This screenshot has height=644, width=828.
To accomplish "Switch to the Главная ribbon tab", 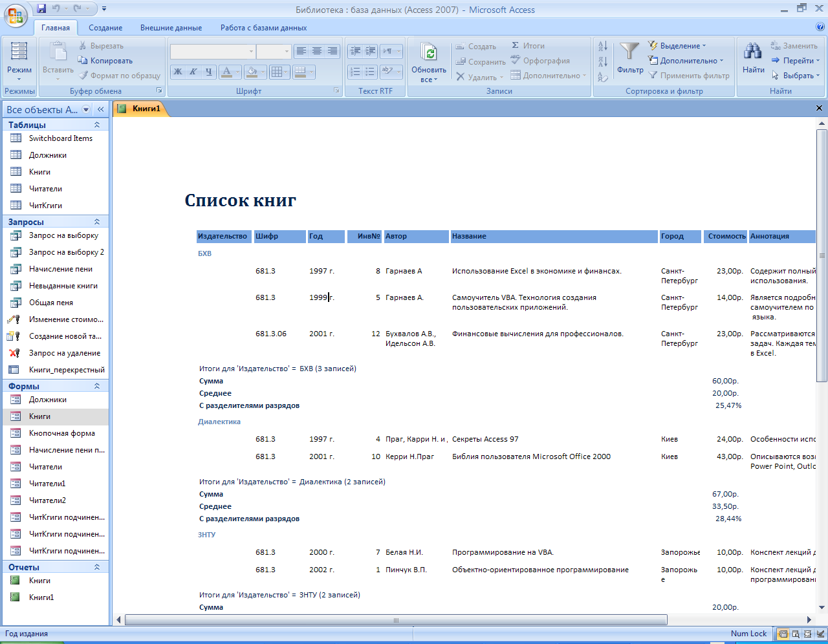I will click(x=56, y=28).
